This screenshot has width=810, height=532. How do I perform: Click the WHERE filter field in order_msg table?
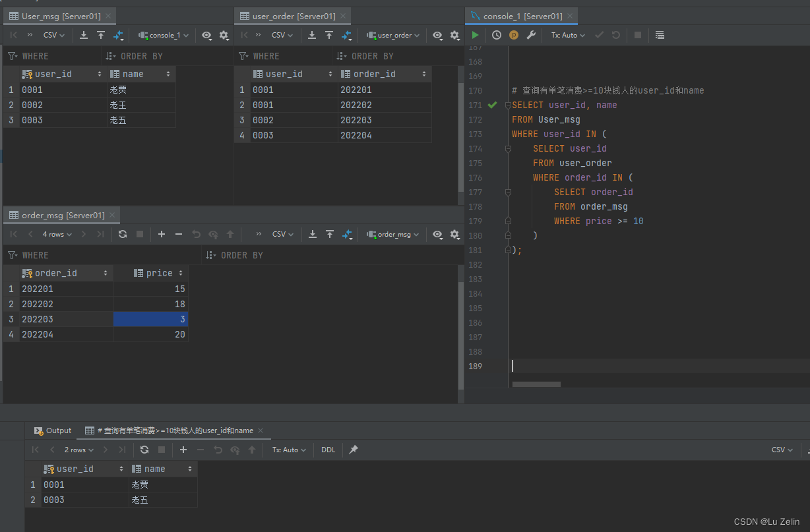[102, 255]
